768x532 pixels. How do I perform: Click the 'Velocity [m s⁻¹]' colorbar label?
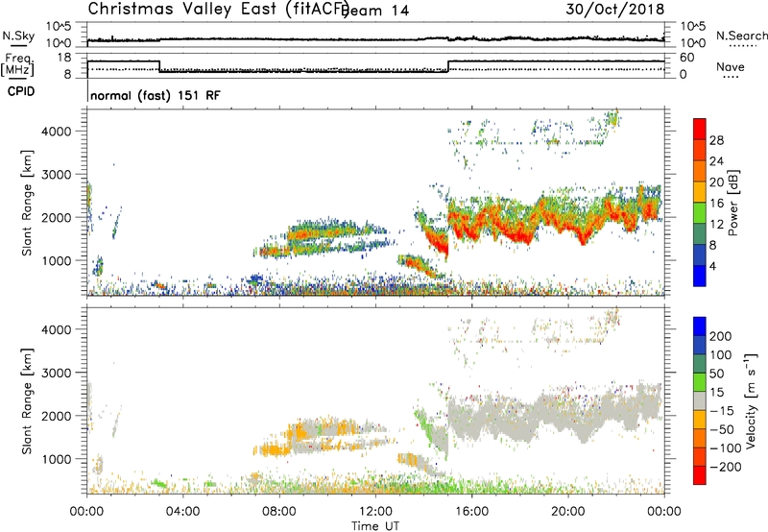click(751, 400)
